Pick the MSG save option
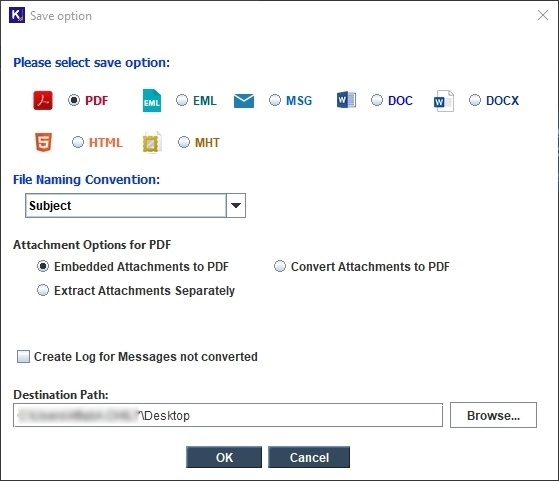559x481 pixels. click(275, 100)
